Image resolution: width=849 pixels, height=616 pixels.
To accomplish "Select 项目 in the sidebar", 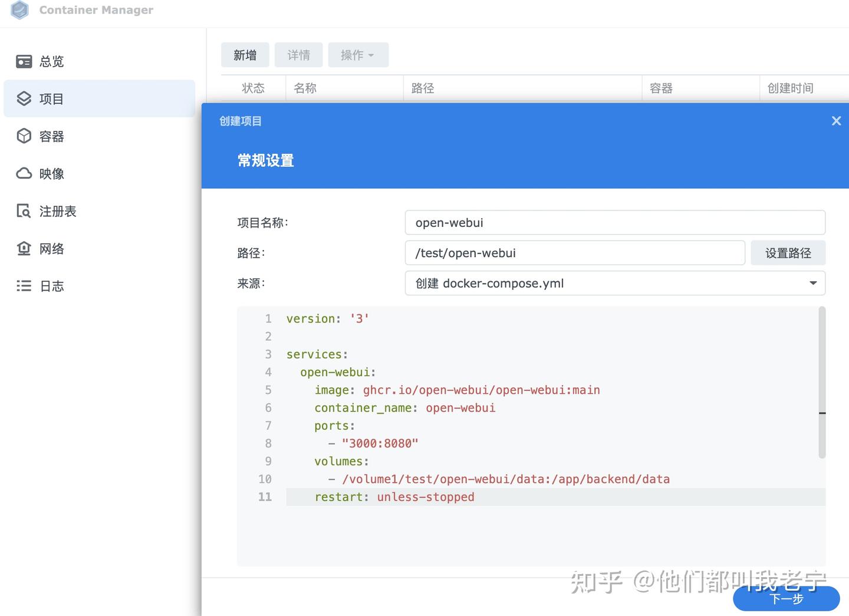I will (x=99, y=98).
